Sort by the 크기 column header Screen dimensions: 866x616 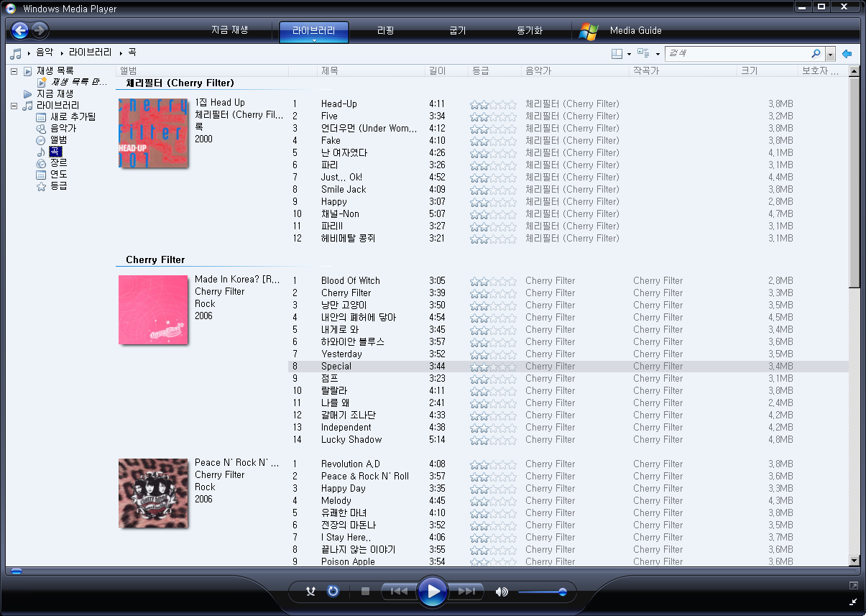(x=768, y=71)
